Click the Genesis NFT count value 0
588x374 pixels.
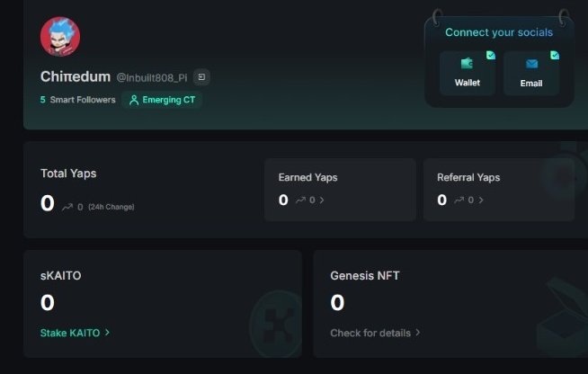(x=337, y=302)
